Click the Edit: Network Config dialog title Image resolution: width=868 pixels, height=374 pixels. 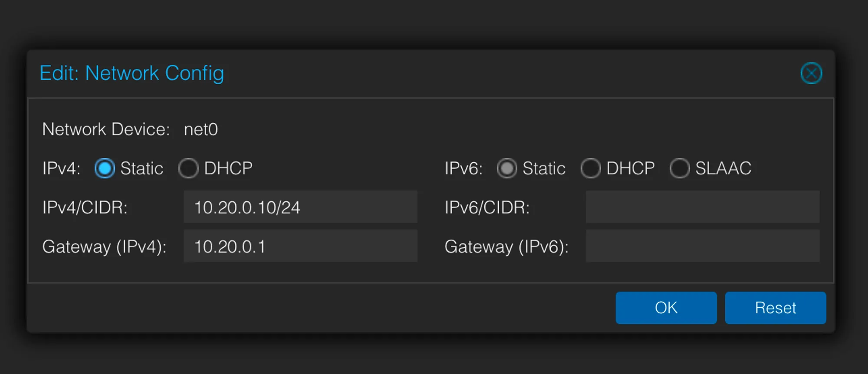click(132, 73)
